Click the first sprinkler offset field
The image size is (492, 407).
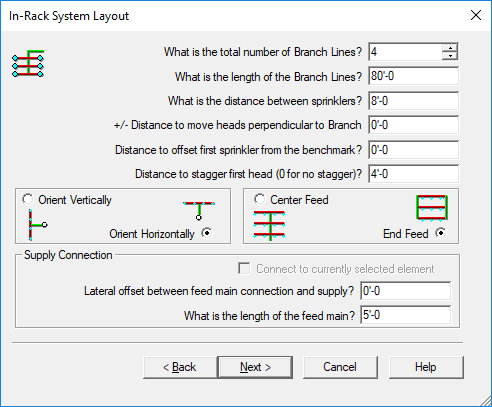(413, 150)
